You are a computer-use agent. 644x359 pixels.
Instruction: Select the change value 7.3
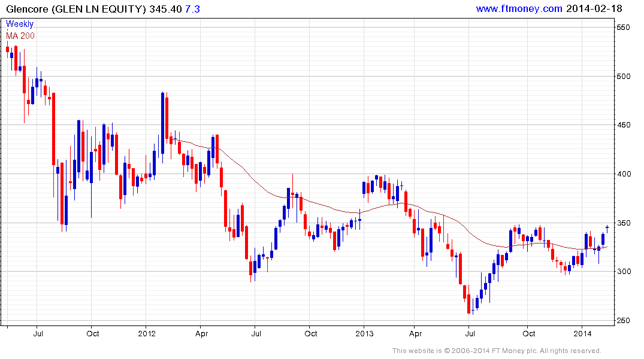coord(192,9)
